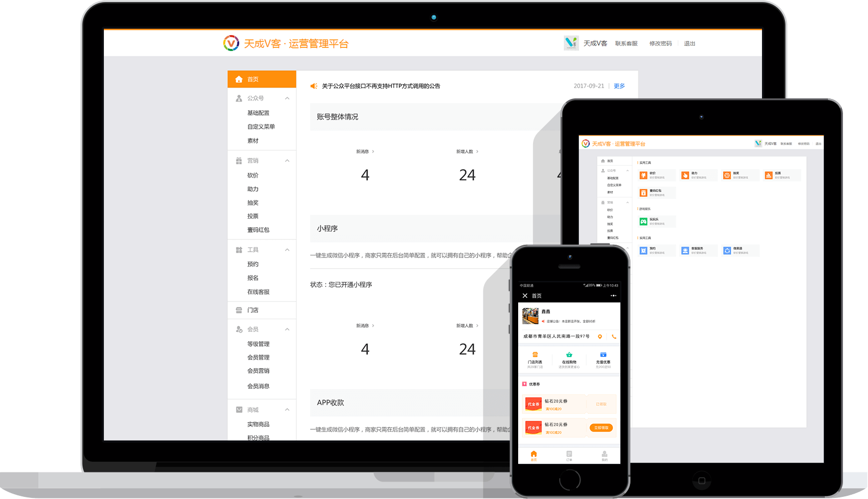Screen dimensions: 868x499
Task: Open 充值优惠 wallet icon on the phone
Action: (x=603, y=355)
